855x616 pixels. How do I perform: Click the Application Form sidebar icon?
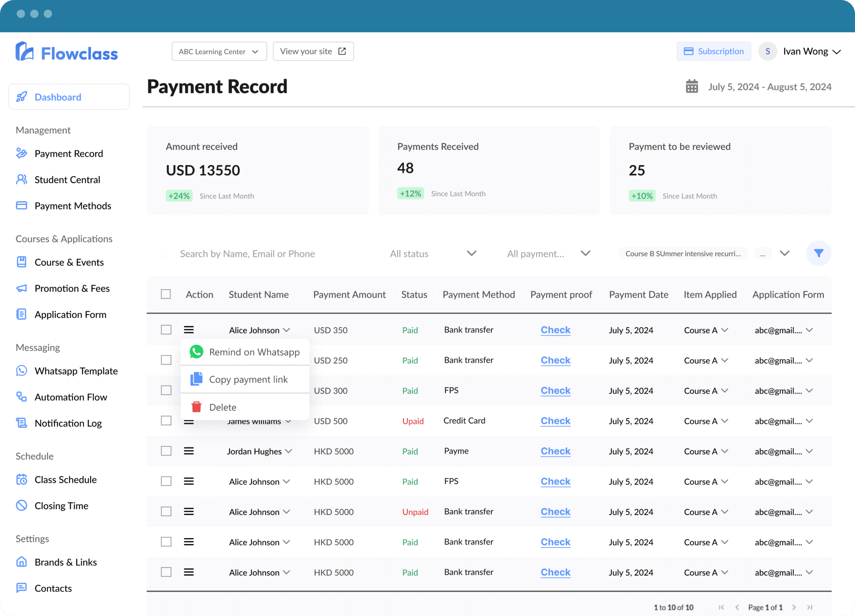(21, 314)
